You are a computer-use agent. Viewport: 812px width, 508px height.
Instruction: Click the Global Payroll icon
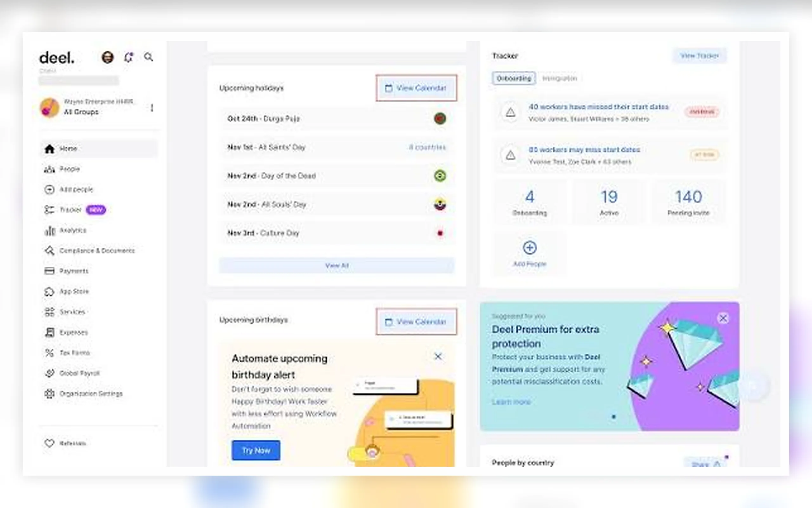click(x=50, y=373)
